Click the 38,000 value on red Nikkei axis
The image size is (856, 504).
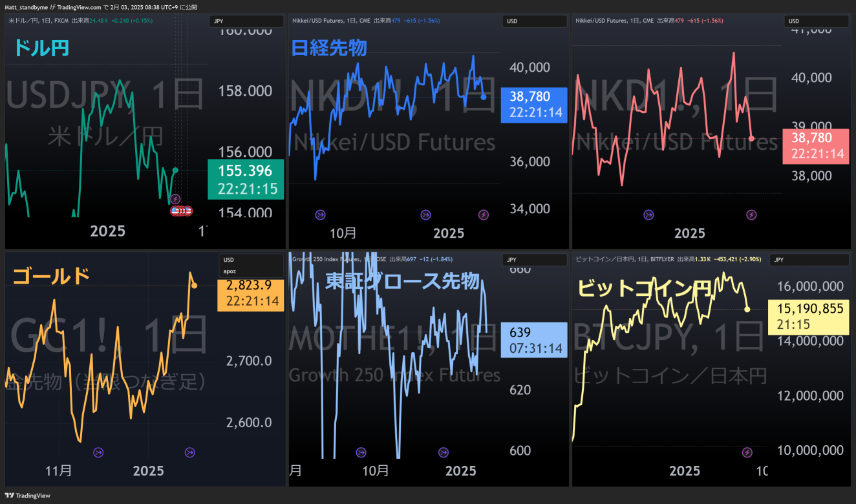(811, 176)
